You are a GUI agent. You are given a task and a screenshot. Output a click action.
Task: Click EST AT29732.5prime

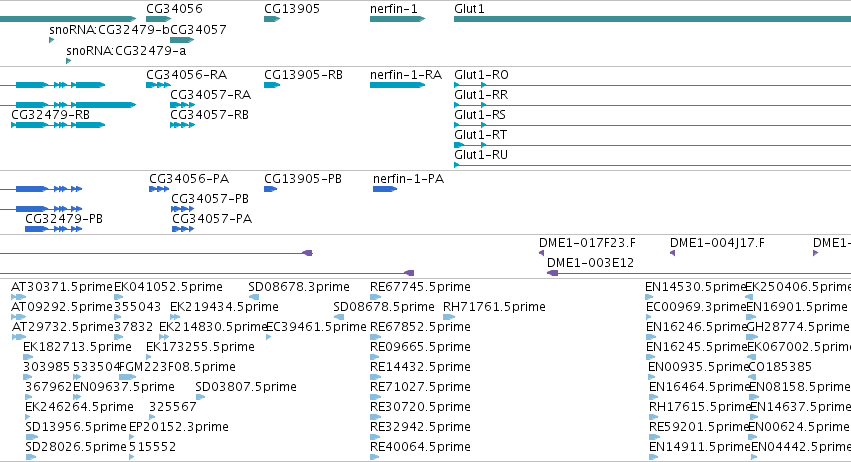click(63, 327)
